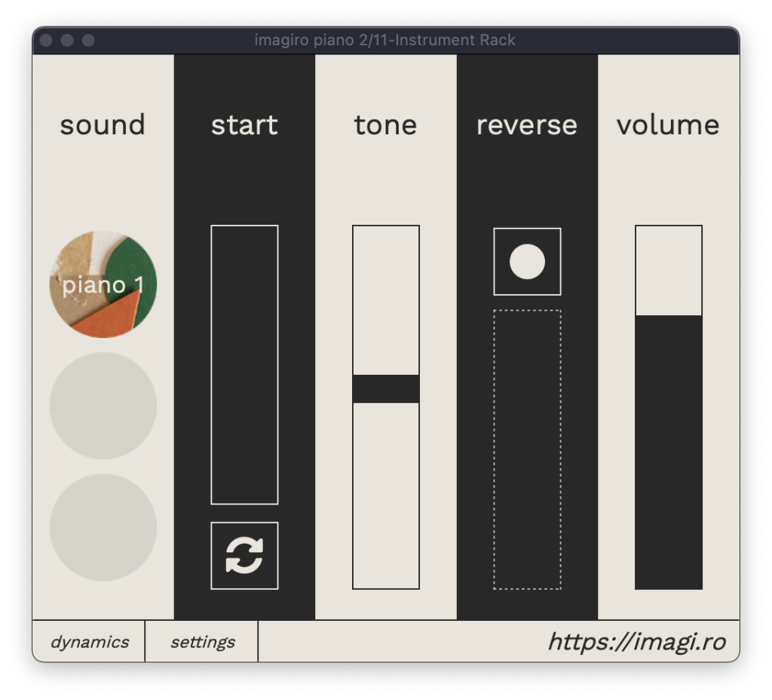The height and width of the screenshot is (700, 772).
Task: Click inside the start position slider
Action: [244, 364]
